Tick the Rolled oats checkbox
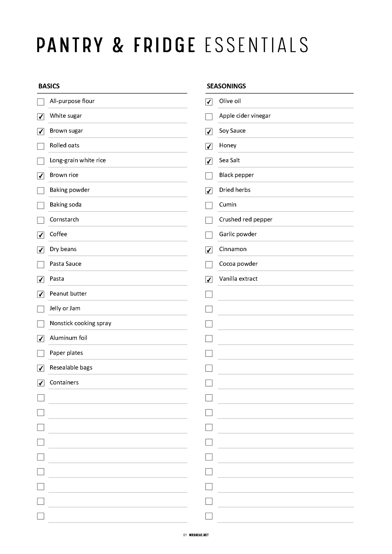 (41, 146)
